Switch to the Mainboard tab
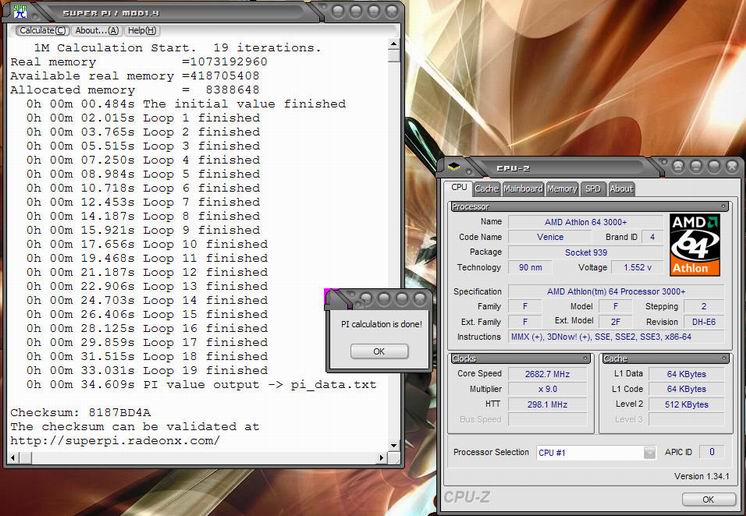The image size is (746, 516). pos(523,189)
